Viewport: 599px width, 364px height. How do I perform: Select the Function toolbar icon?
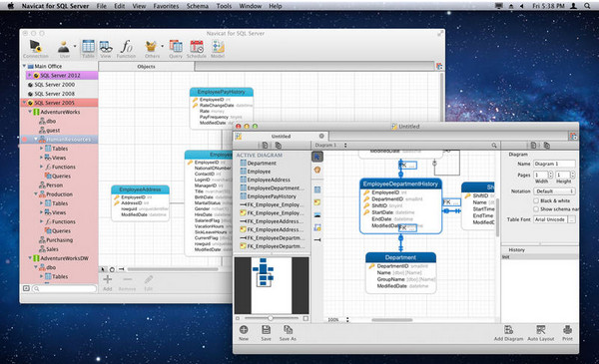click(x=126, y=49)
